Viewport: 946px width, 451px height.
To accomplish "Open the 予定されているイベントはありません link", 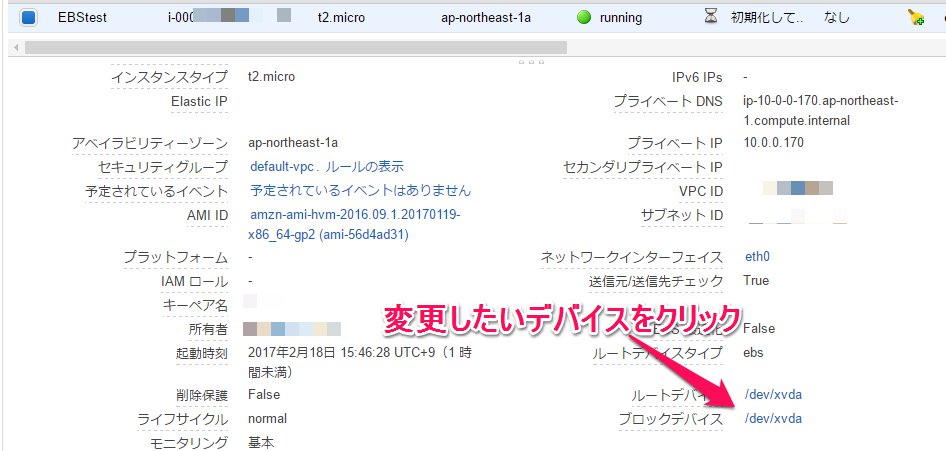I will (x=360, y=190).
